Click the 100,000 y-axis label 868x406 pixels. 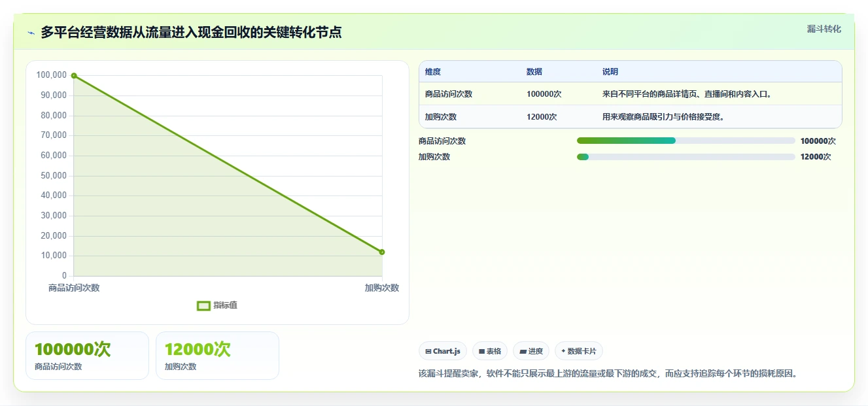coord(52,75)
